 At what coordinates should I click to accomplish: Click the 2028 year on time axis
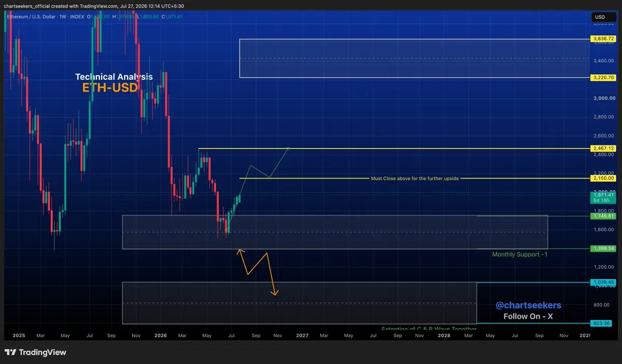click(444, 336)
